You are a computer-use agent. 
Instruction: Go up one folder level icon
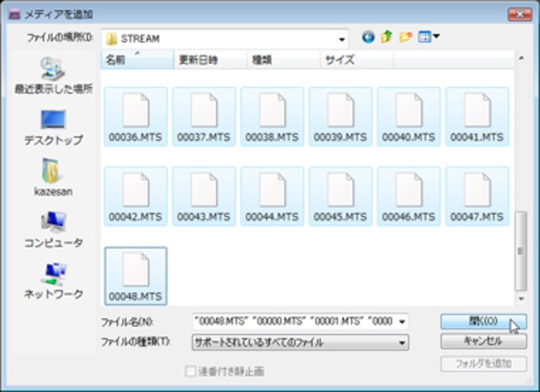point(387,37)
